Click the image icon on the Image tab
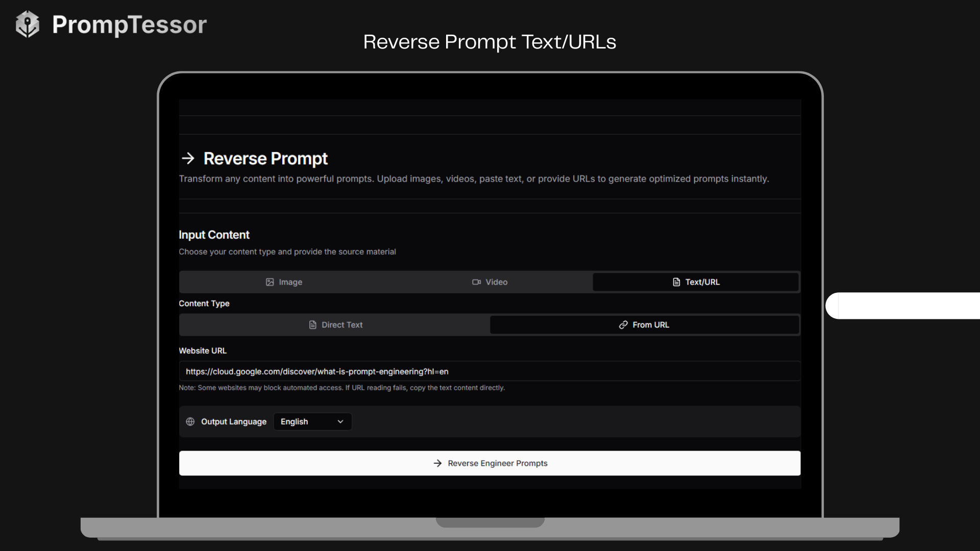980x551 pixels. click(x=270, y=282)
